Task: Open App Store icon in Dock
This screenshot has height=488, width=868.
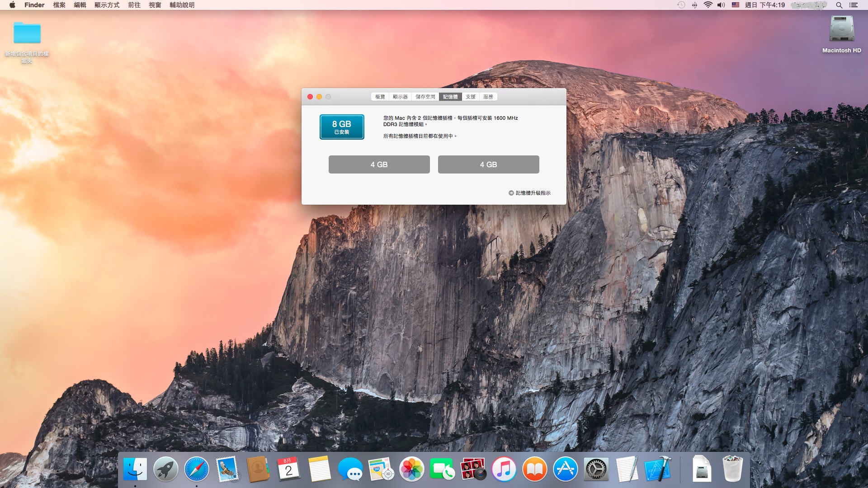Action: click(x=566, y=469)
